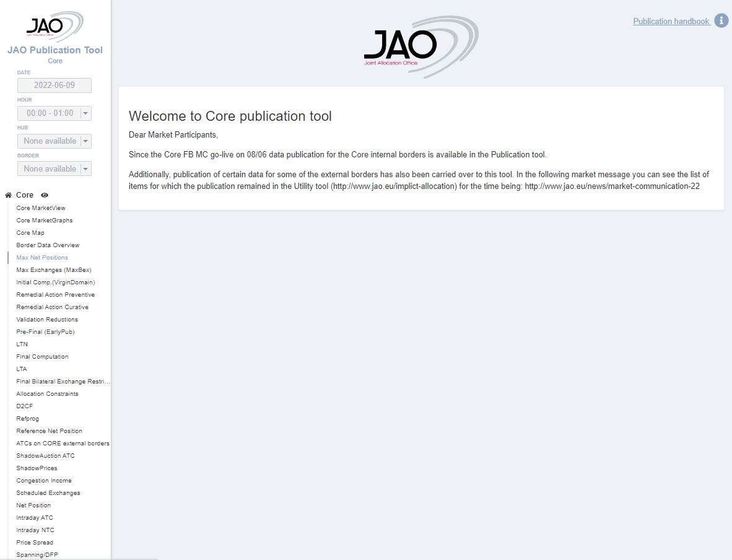Open Initial Comp.(VirginDomain)

tap(56, 282)
